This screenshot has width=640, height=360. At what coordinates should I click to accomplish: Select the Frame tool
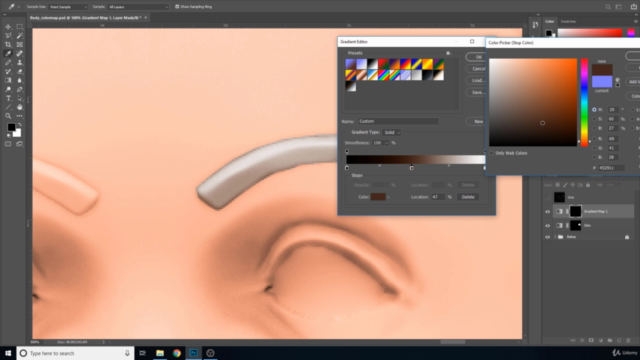tap(20, 44)
